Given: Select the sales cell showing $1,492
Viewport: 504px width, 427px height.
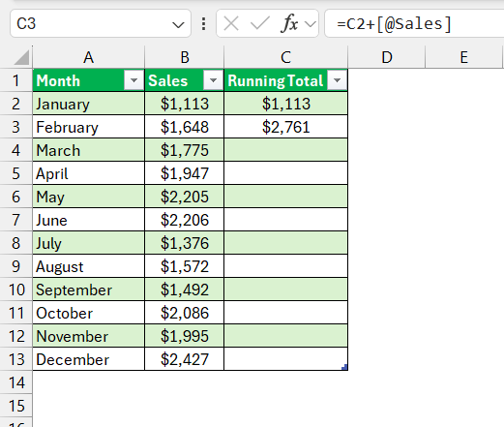Looking at the screenshot, I should tap(185, 290).
